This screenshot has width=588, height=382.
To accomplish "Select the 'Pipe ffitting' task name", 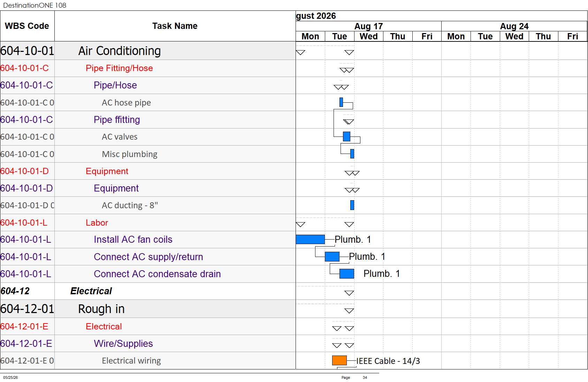I will pyautogui.click(x=117, y=120).
